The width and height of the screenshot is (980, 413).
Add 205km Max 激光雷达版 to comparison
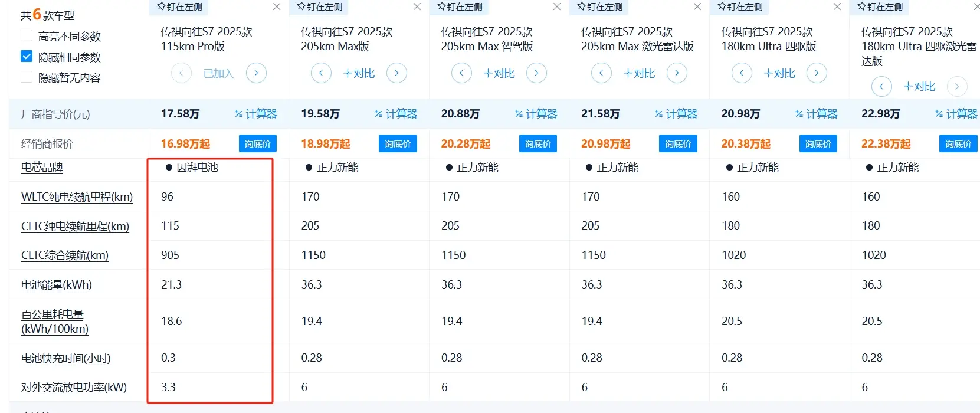click(x=639, y=73)
